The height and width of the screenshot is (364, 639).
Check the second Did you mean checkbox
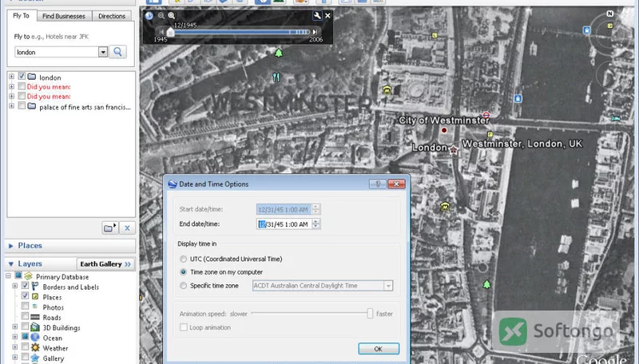click(x=22, y=96)
